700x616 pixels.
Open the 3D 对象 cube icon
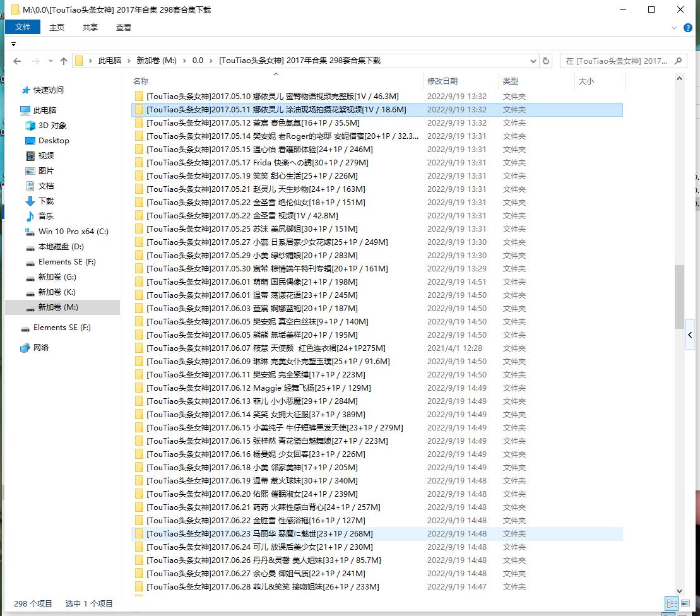[30, 126]
